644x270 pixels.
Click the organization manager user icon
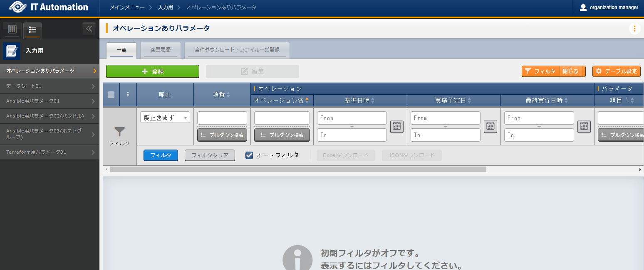point(583,7)
